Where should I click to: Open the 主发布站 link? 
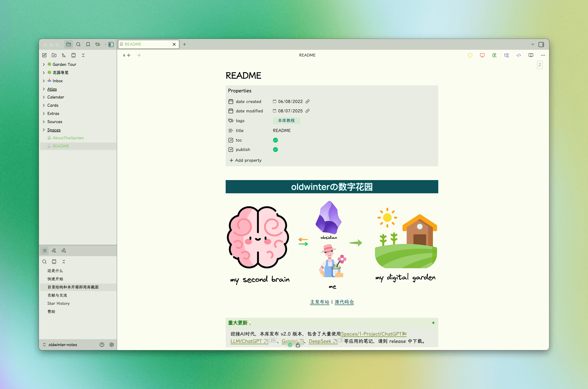click(x=320, y=302)
